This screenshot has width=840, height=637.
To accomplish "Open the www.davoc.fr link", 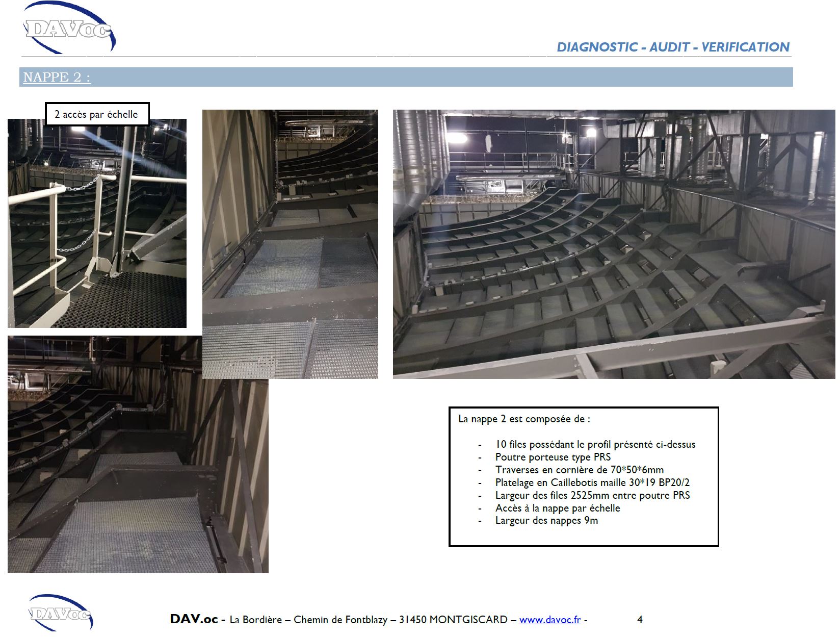I will [x=550, y=620].
